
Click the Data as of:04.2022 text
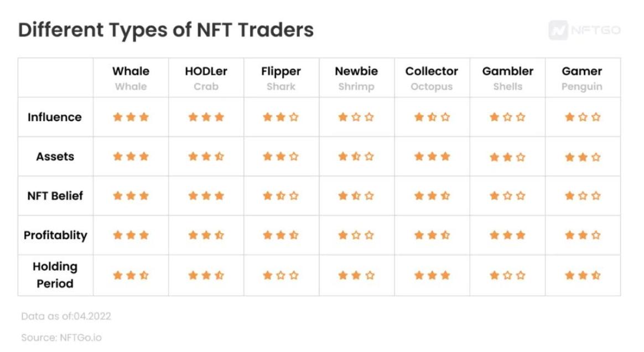[66, 316]
